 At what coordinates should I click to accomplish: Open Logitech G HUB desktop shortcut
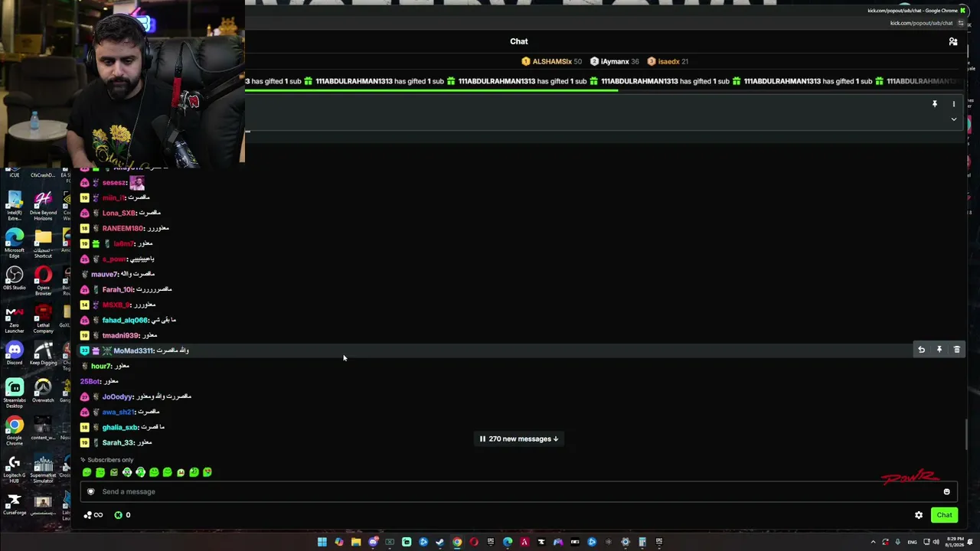(15, 470)
